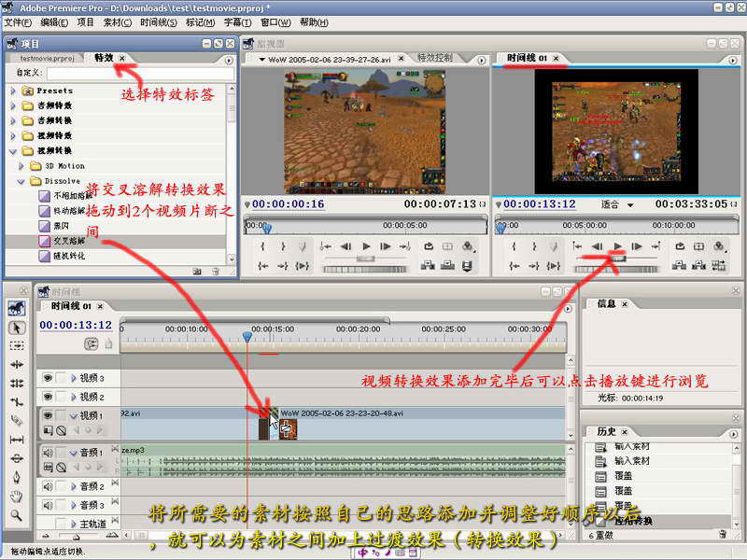Toggle visibility eye of 视频 2 track

click(x=48, y=397)
